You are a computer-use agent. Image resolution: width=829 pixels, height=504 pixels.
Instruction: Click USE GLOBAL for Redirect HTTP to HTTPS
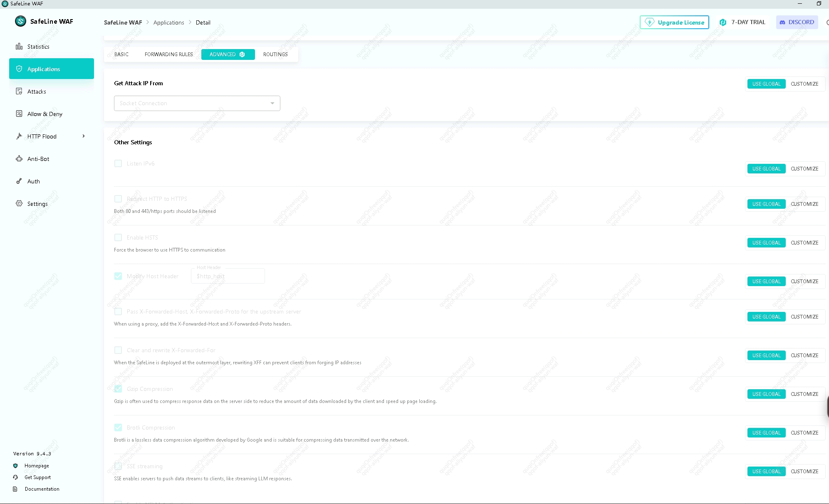coord(766,204)
